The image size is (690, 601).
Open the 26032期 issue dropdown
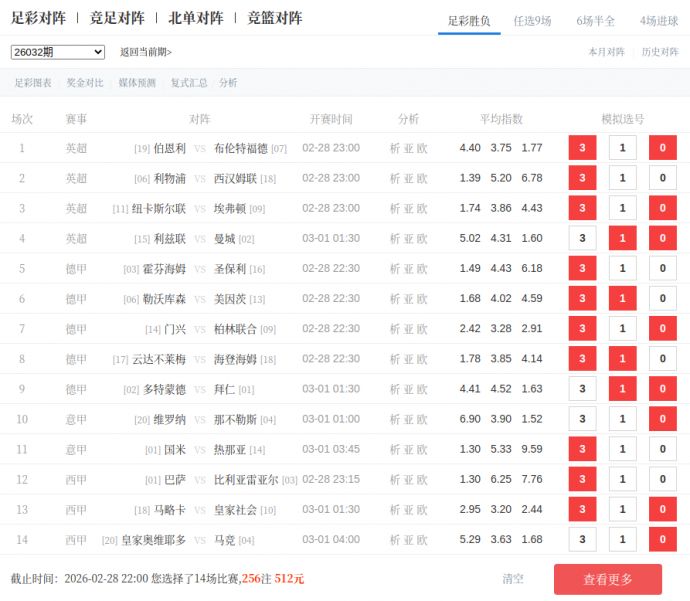pos(57,52)
